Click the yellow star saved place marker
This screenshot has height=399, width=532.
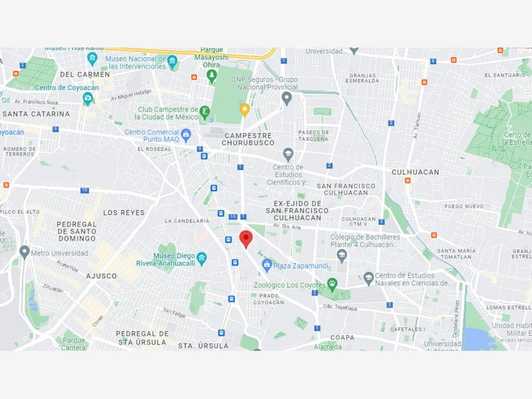coord(244,110)
